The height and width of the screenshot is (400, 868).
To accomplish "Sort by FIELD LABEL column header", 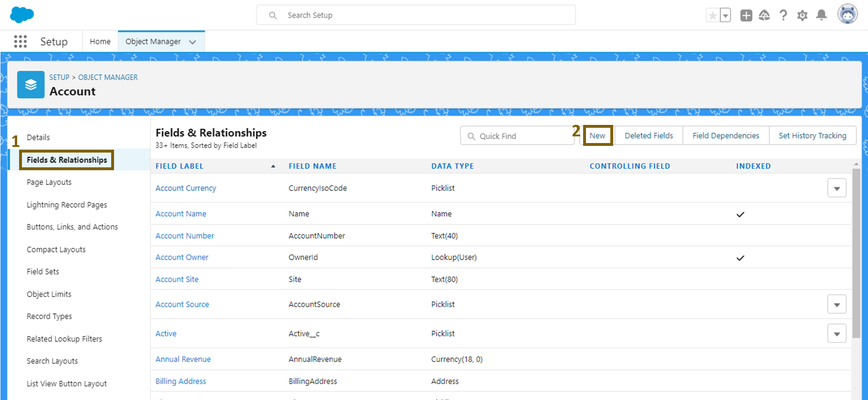I will pos(179,166).
